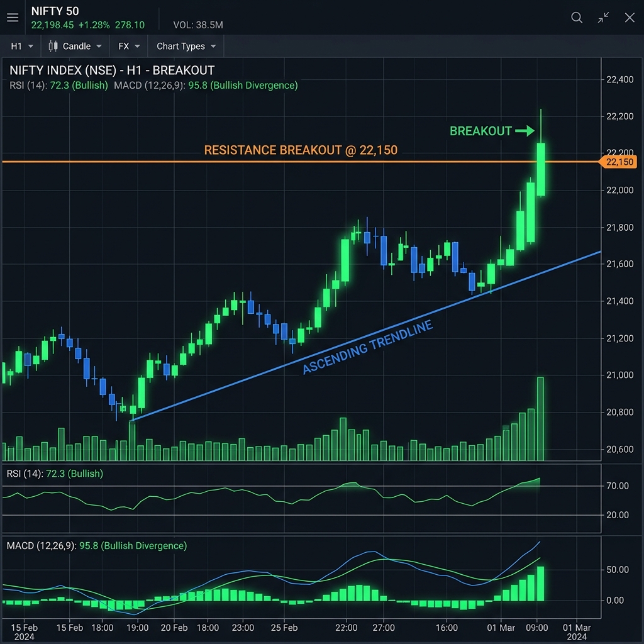This screenshot has width=644, height=644.
Task: Click the 27:00 time axis label
Action: point(384,628)
